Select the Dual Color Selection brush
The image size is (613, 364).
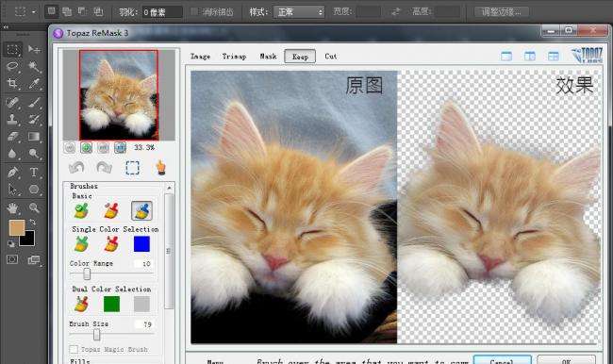[x=81, y=305]
